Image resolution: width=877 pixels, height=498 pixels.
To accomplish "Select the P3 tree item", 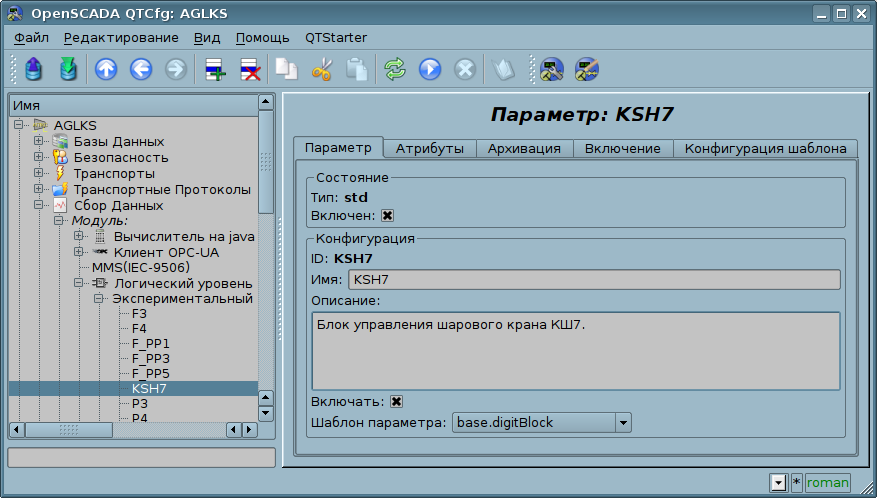I will click(140, 403).
